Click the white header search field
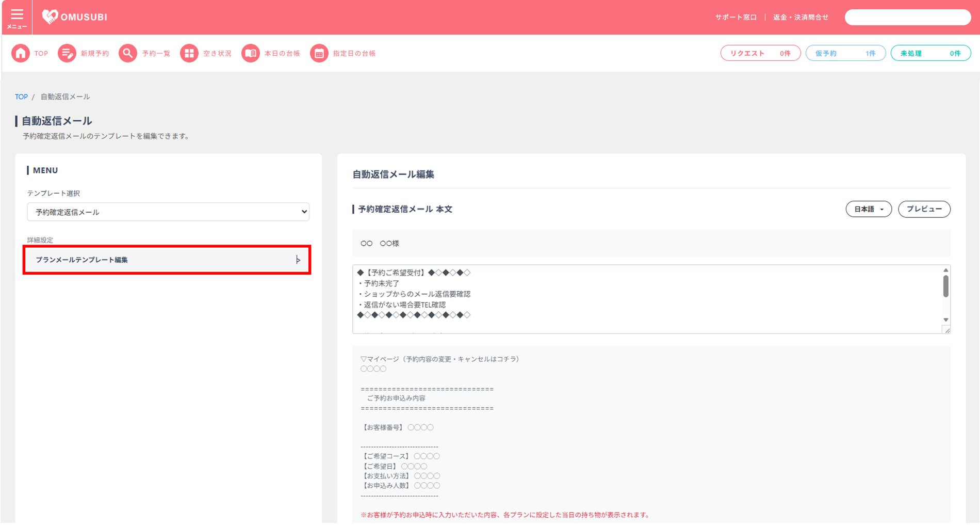 click(908, 17)
